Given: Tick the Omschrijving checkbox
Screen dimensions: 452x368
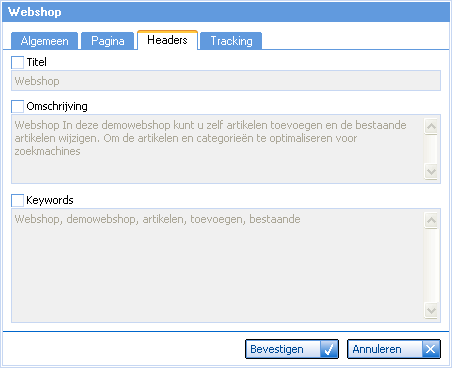Looking at the screenshot, I should (17, 106).
